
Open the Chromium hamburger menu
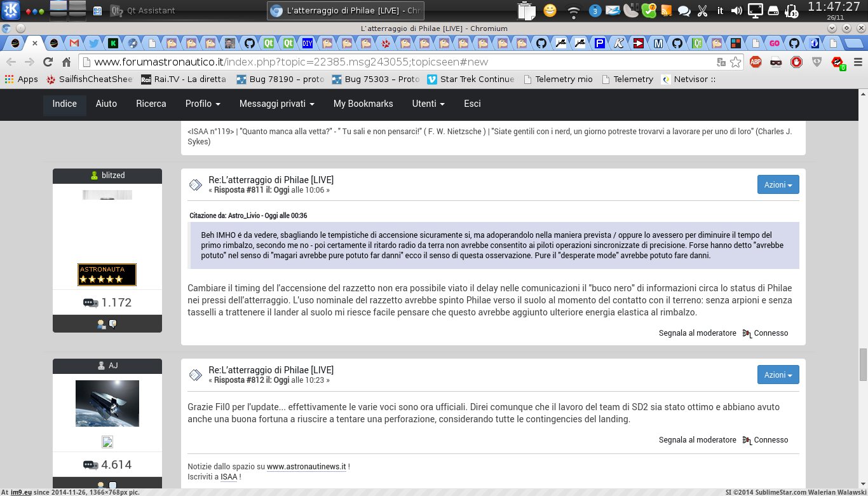click(x=857, y=62)
